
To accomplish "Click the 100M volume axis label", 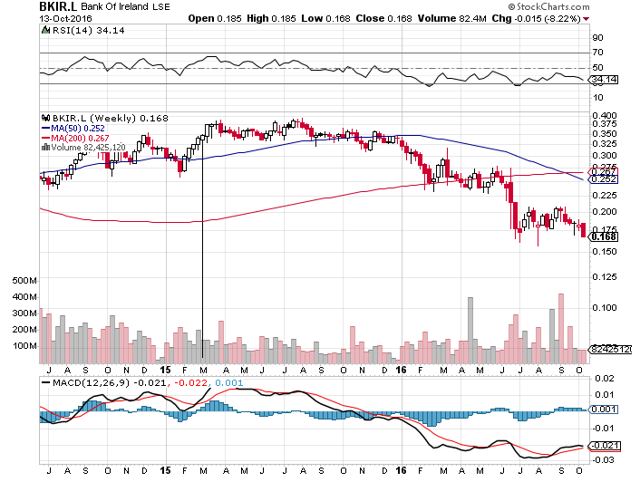I will (x=25, y=346).
